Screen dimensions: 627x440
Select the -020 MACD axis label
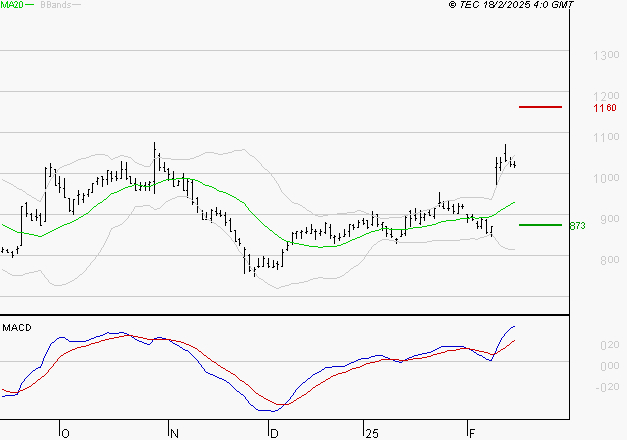pyautogui.click(x=607, y=387)
